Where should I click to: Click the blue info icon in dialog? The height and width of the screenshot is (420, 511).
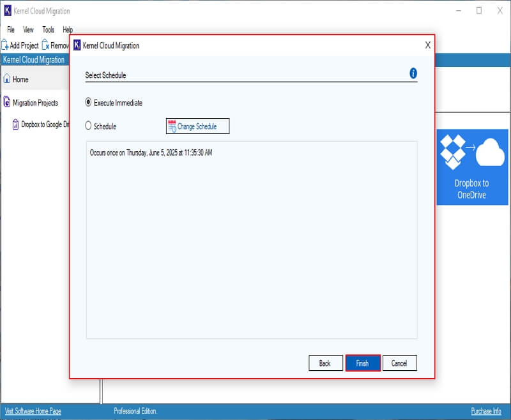[413, 73]
